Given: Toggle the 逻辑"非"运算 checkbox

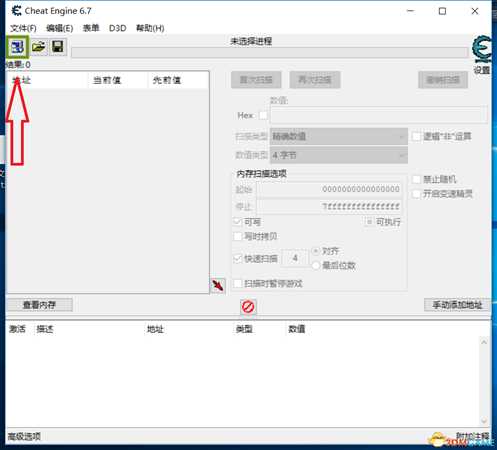Looking at the screenshot, I should [416, 136].
